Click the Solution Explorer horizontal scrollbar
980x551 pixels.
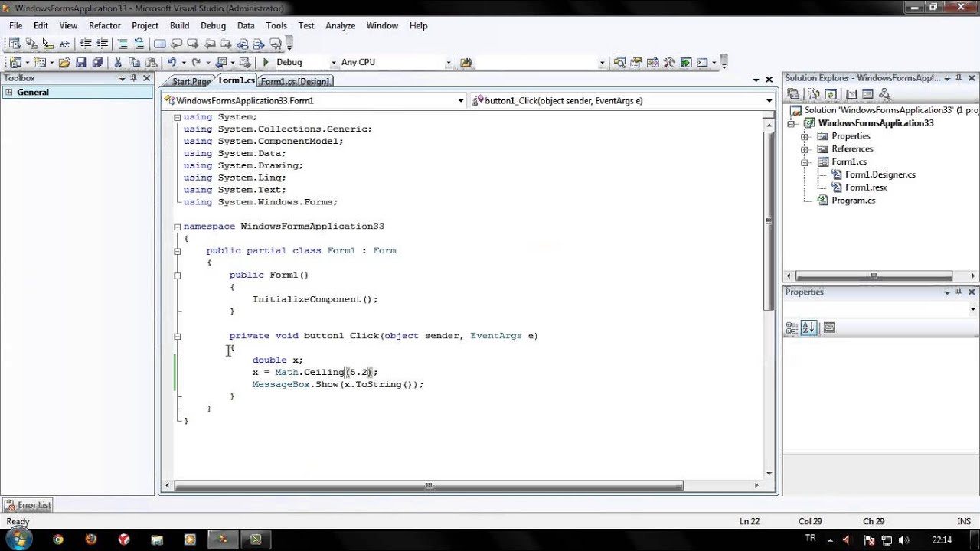(x=874, y=276)
